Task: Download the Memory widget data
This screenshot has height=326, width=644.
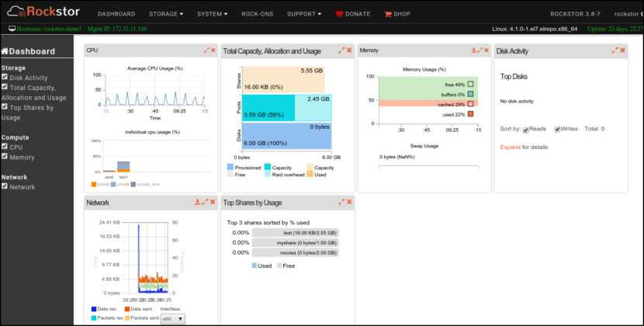Action: [473, 50]
